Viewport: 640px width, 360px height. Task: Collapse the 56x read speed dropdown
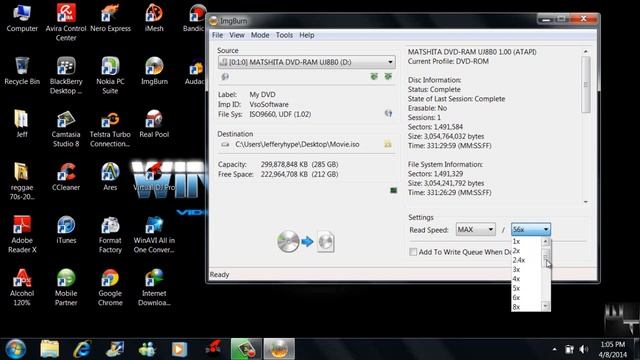pyautogui.click(x=531, y=229)
